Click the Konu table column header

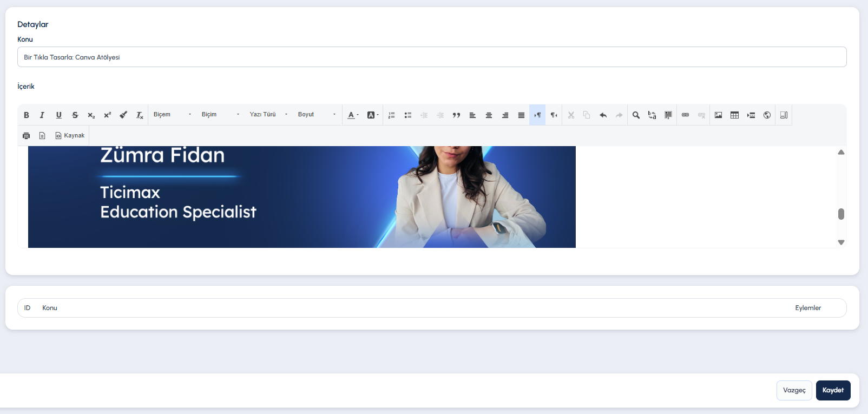(50, 308)
